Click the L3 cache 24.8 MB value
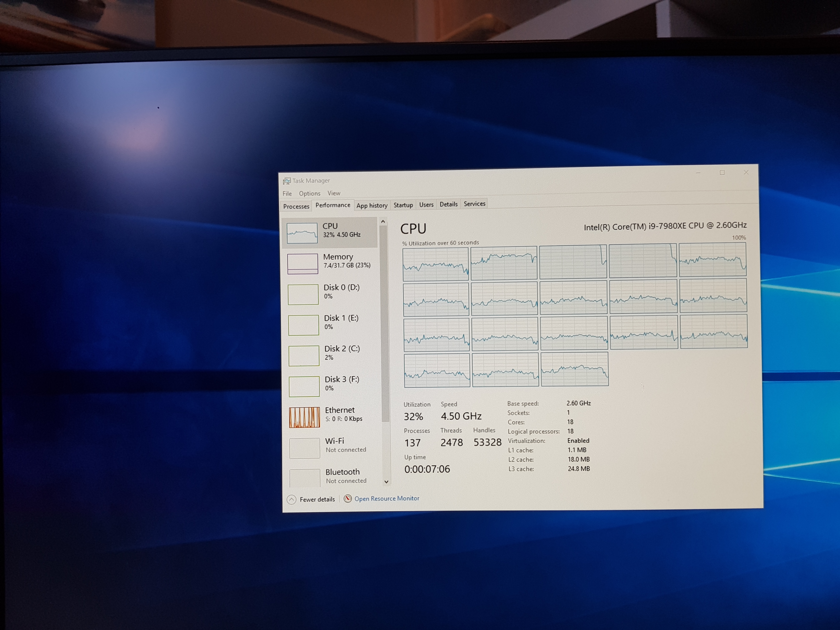Screen dimensions: 840x630 (x=579, y=469)
